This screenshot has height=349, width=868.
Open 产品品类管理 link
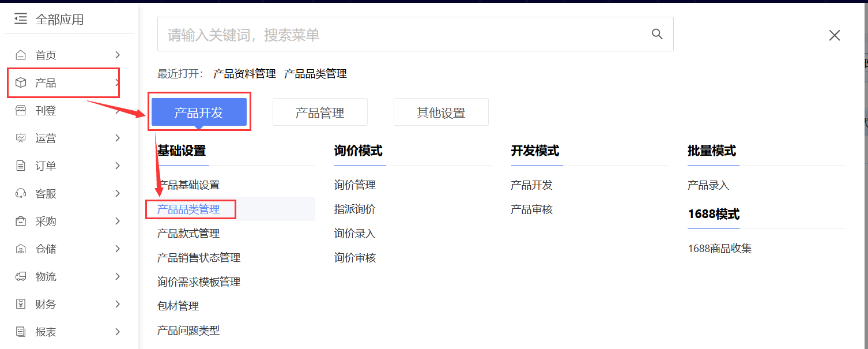coord(191,209)
